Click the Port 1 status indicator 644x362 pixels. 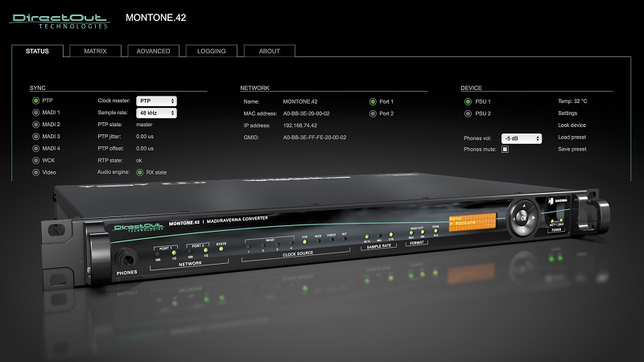coord(373,101)
